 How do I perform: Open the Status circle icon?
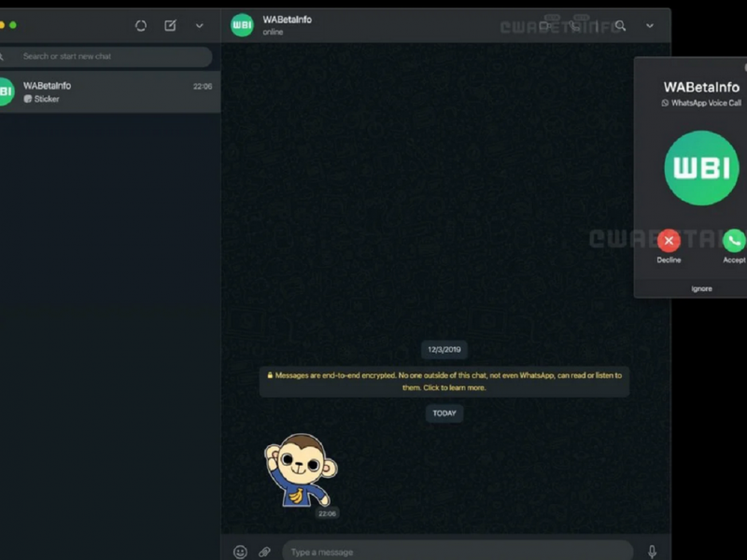141,26
